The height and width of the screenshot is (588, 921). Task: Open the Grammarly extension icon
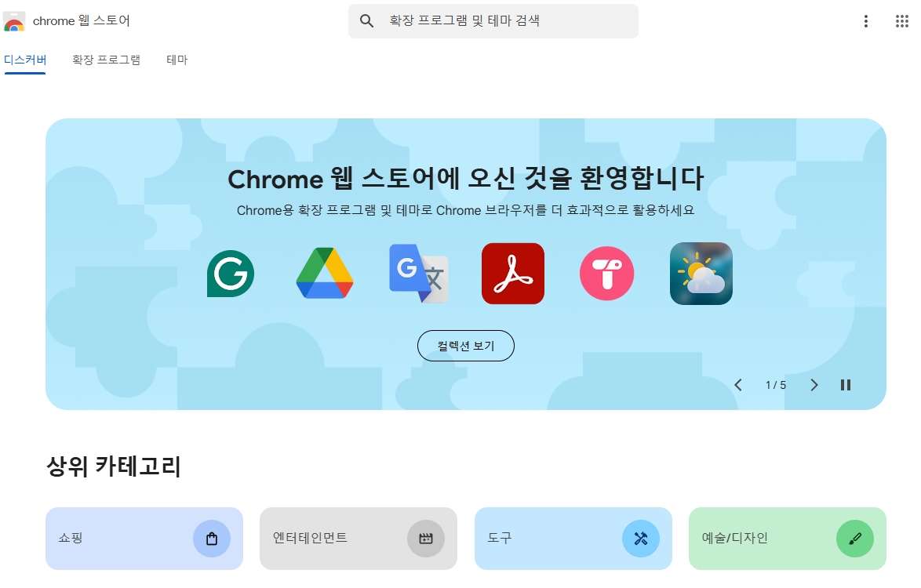pos(230,274)
